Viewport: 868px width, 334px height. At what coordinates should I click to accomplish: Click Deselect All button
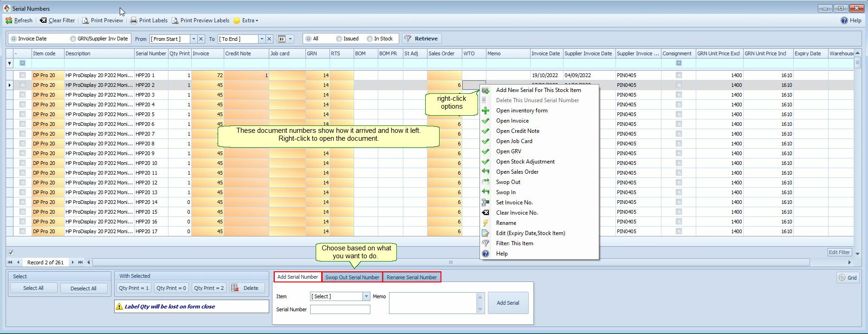coord(84,288)
